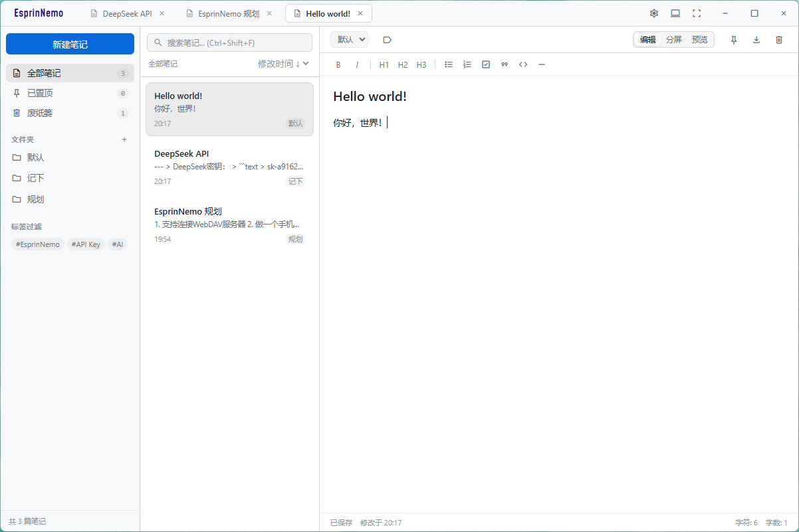Click the 共 3 篇笔记 footer text
The height and width of the screenshot is (532, 799).
[27, 521]
